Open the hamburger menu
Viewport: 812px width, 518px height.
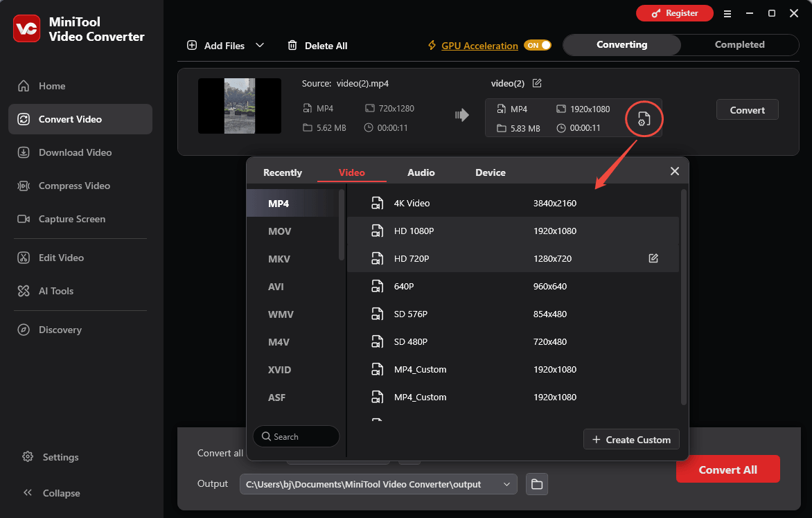tap(727, 13)
